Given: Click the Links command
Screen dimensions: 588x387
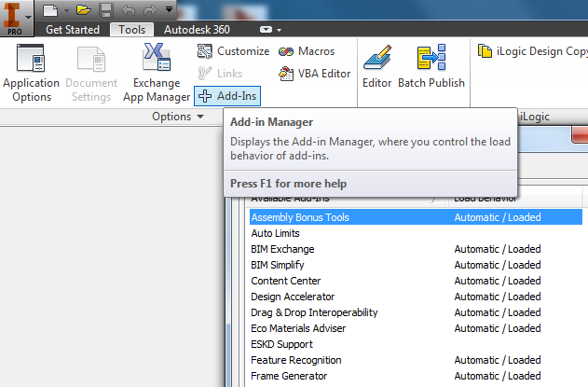Looking at the screenshot, I should point(220,73).
